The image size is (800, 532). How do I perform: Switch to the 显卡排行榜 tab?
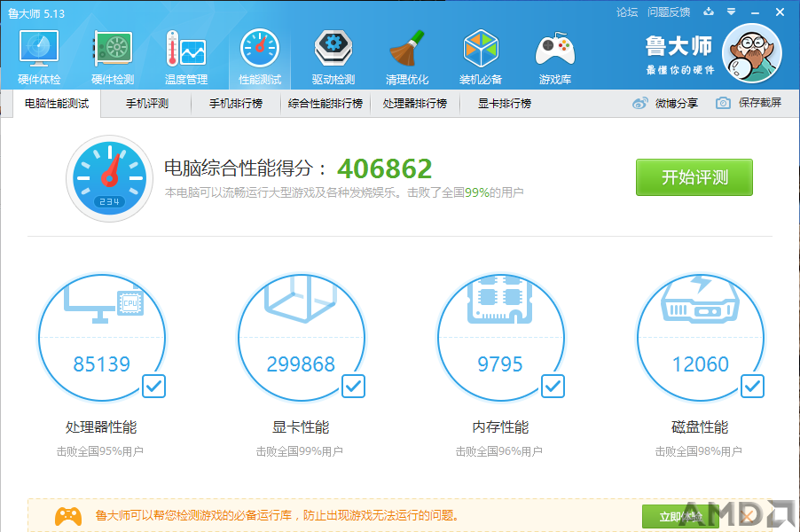pyautogui.click(x=505, y=104)
